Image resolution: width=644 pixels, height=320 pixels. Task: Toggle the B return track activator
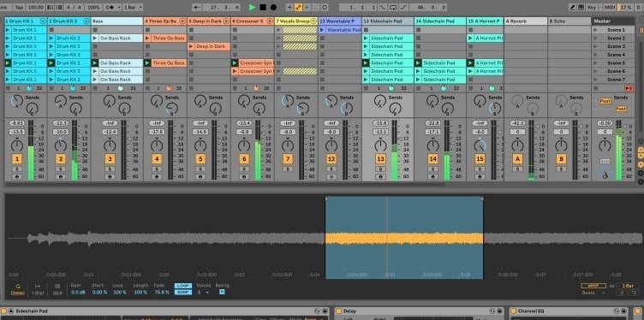[561, 159]
